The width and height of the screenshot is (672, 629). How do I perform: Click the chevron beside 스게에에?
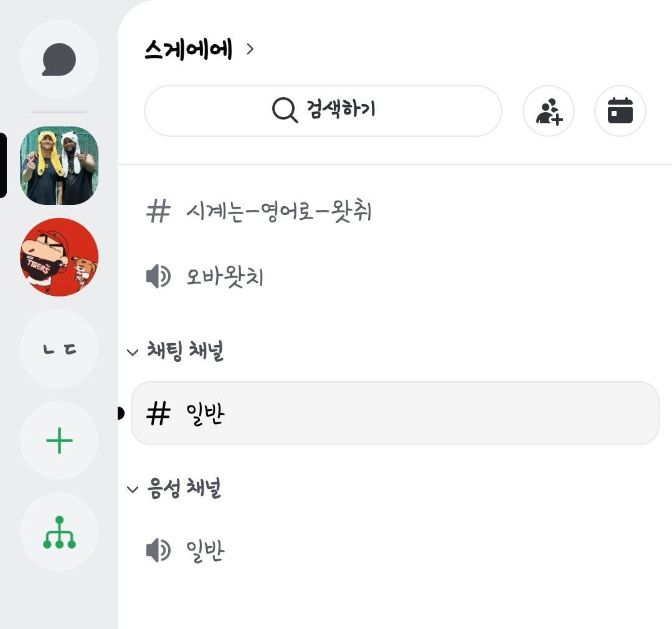tap(250, 49)
